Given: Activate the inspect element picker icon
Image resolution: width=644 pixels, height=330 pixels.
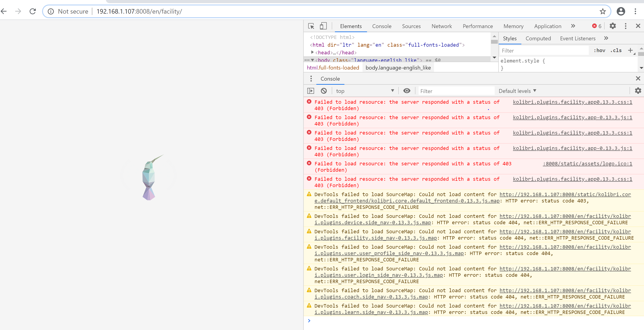Looking at the screenshot, I should tap(311, 26).
